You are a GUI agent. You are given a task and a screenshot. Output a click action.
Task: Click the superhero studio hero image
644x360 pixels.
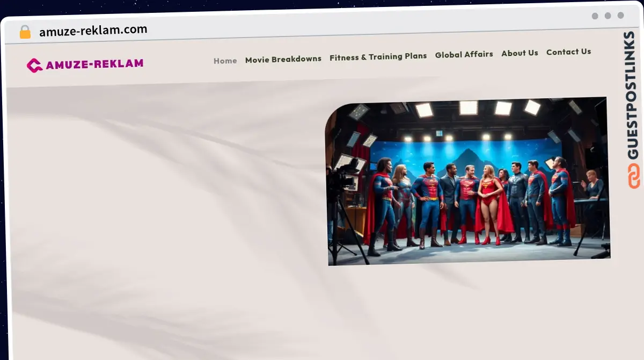click(467, 182)
